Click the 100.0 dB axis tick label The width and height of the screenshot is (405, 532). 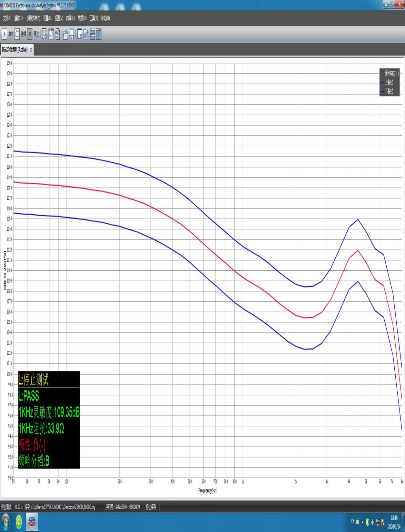pos(10,374)
